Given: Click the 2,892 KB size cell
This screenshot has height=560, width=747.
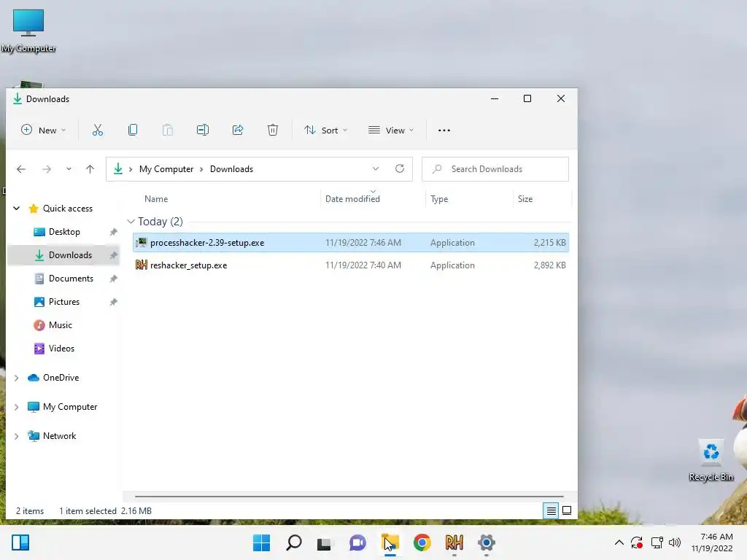Looking at the screenshot, I should tap(550, 265).
